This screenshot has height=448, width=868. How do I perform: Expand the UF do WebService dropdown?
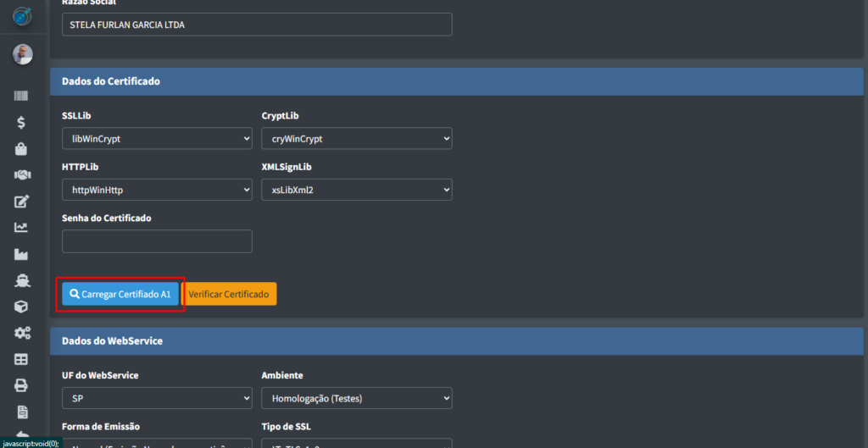[157, 398]
